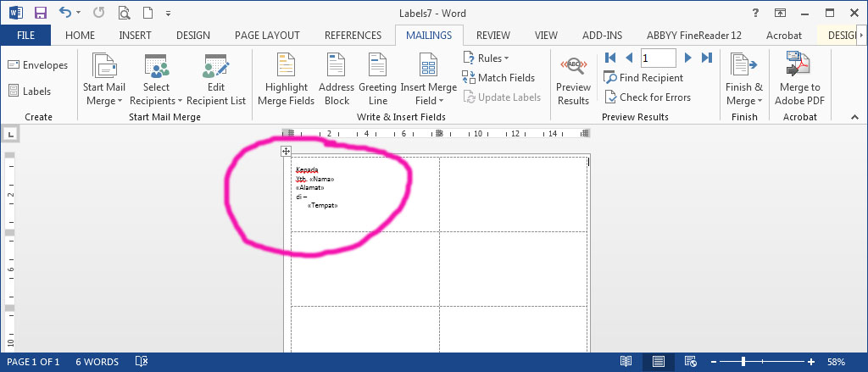Save the document using the floppy icon
Viewport: 868px width, 372px height.
41,13
